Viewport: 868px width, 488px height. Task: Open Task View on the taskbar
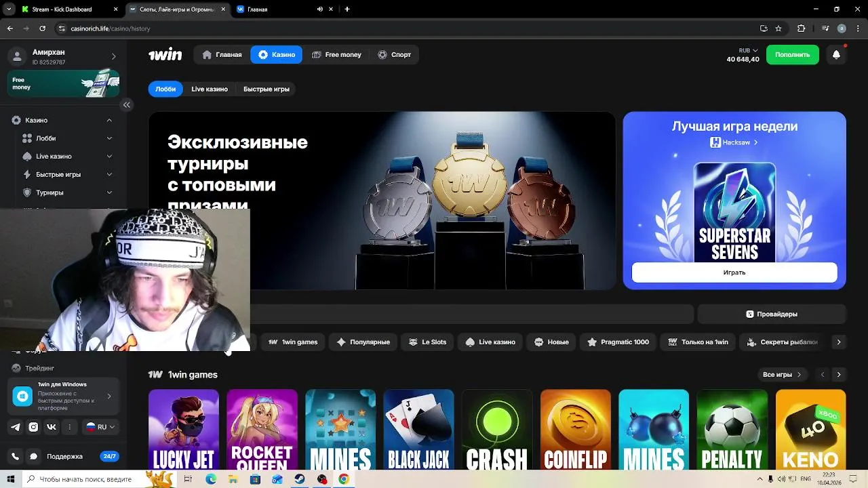click(188, 479)
